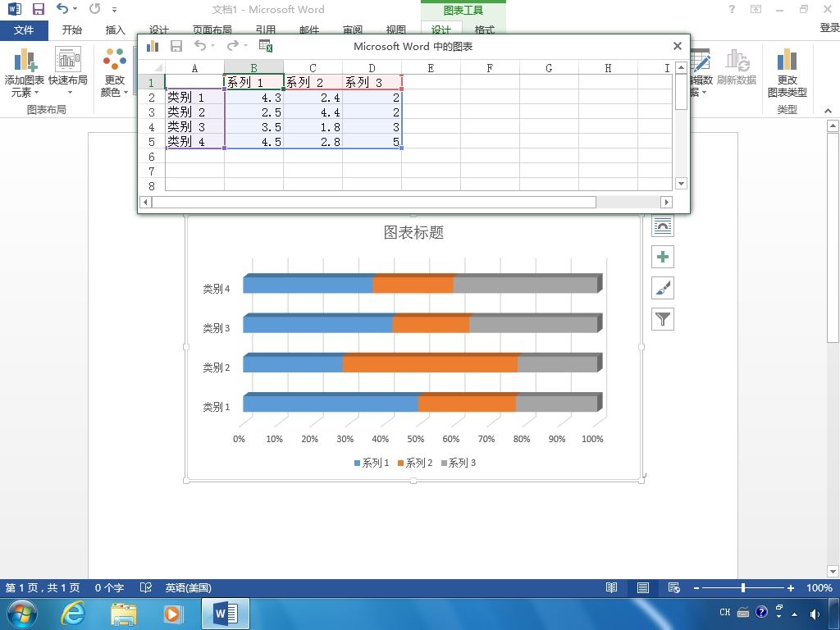Expand redo dropdown arrow in data window

245,46
